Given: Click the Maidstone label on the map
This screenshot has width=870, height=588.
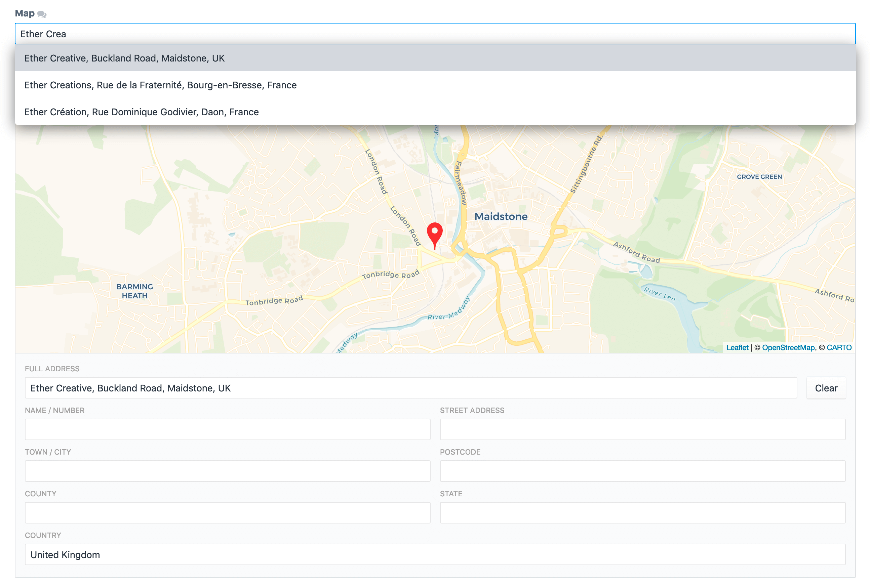Looking at the screenshot, I should click(501, 217).
